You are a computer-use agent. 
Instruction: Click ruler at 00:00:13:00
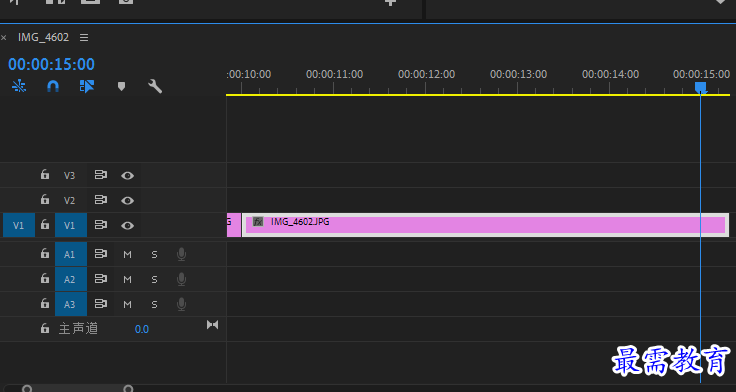[518, 74]
